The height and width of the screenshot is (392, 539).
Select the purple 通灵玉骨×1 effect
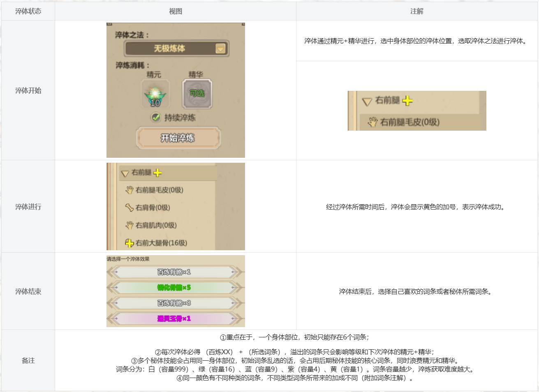point(174,318)
